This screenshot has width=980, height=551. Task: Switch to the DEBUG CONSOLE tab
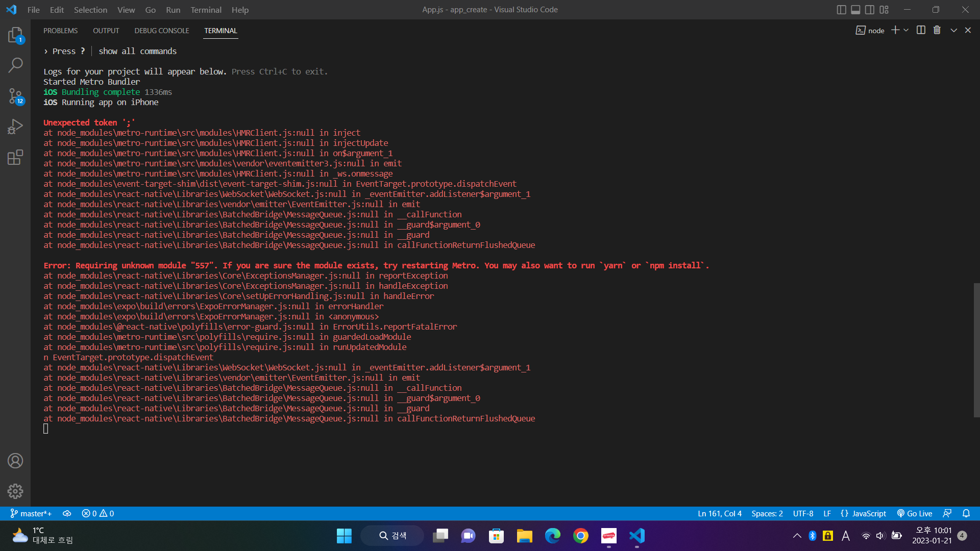pyautogui.click(x=162, y=31)
